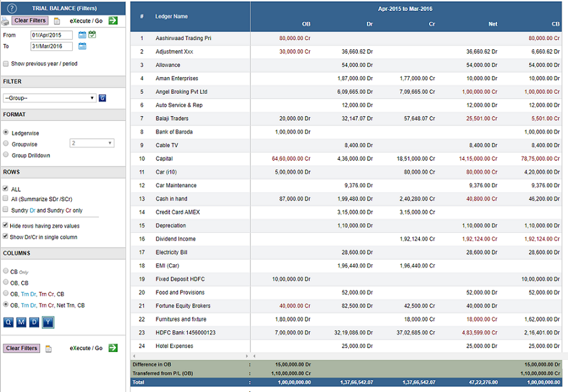Open the --Group-- filter dropdown

tap(50, 98)
